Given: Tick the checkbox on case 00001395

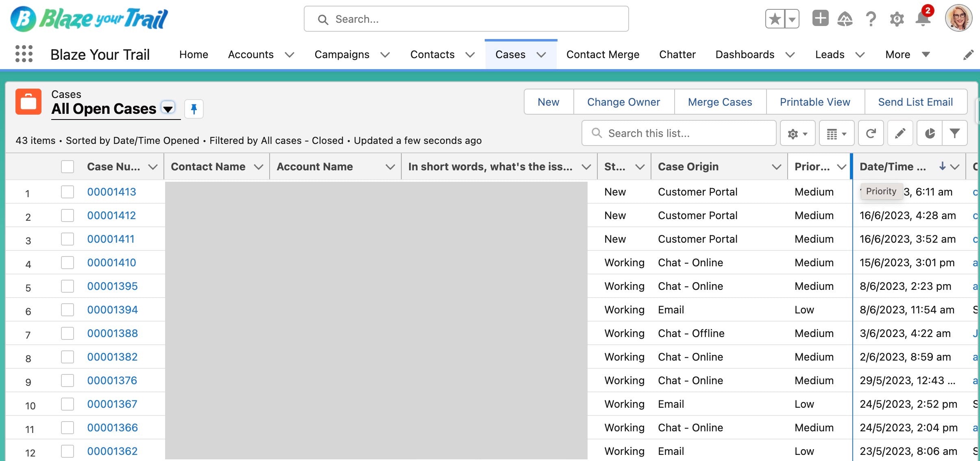Looking at the screenshot, I should [x=67, y=286].
